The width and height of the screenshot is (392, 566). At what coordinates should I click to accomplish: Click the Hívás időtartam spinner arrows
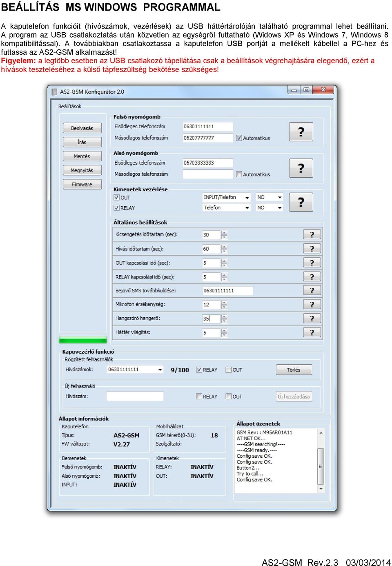(224, 249)
